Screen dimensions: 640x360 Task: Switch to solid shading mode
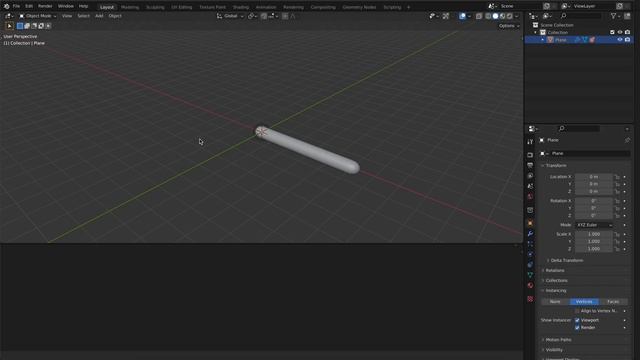click(495, 16)
